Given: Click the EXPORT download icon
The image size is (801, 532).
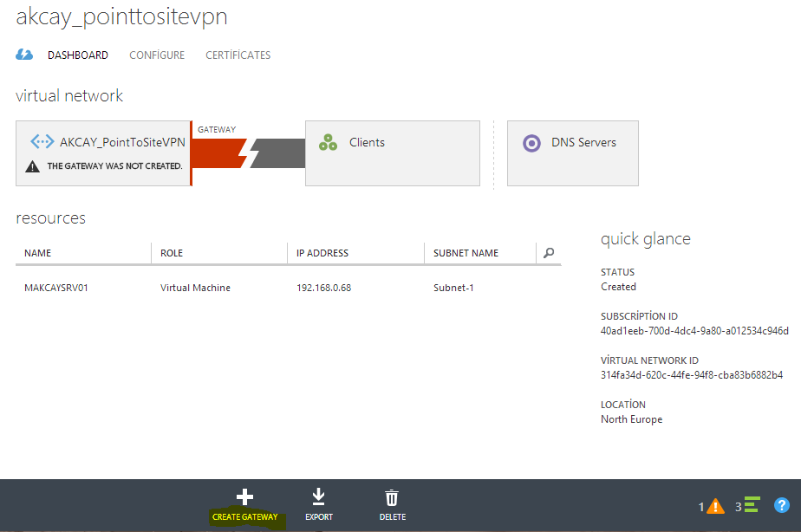Looking at the screenshot, I should tap(319, 496).
